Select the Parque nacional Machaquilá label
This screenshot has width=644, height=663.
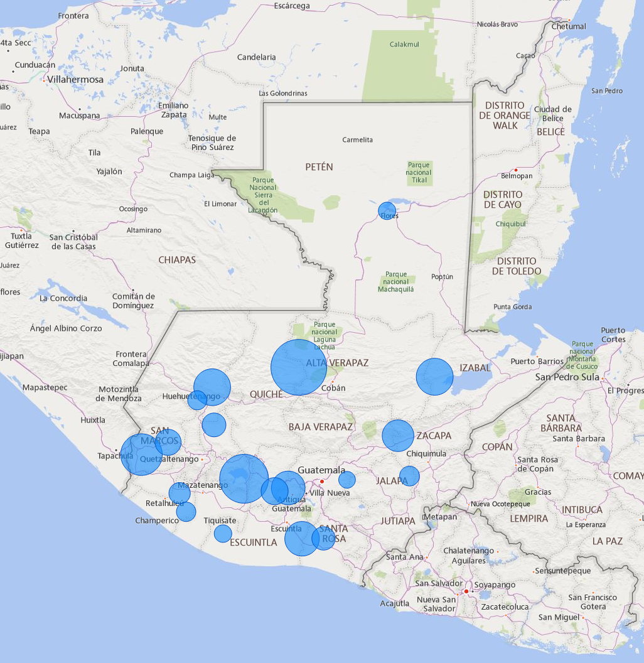point(396,282)
